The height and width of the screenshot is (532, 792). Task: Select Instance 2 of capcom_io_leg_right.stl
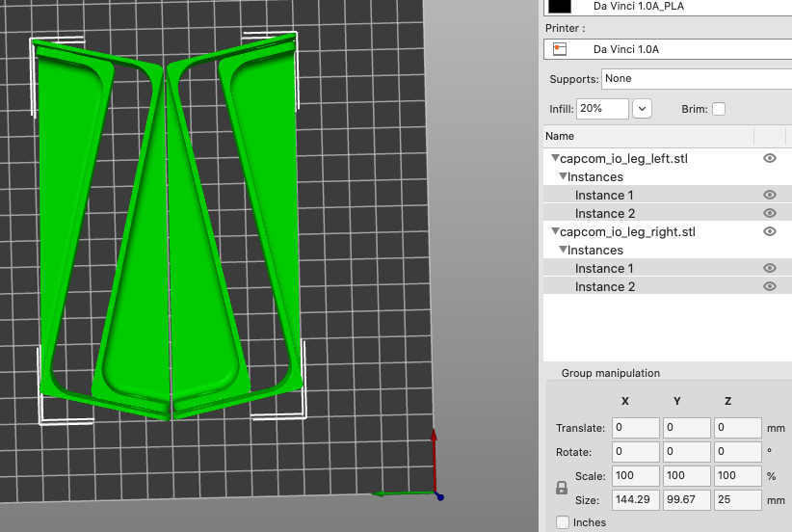point(605,286)
